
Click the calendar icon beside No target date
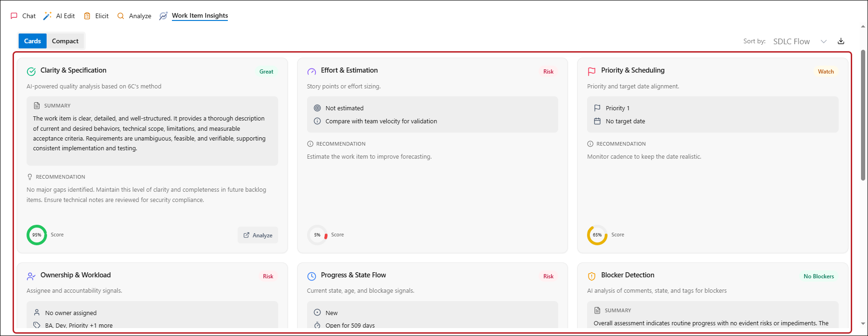point(597,121)
